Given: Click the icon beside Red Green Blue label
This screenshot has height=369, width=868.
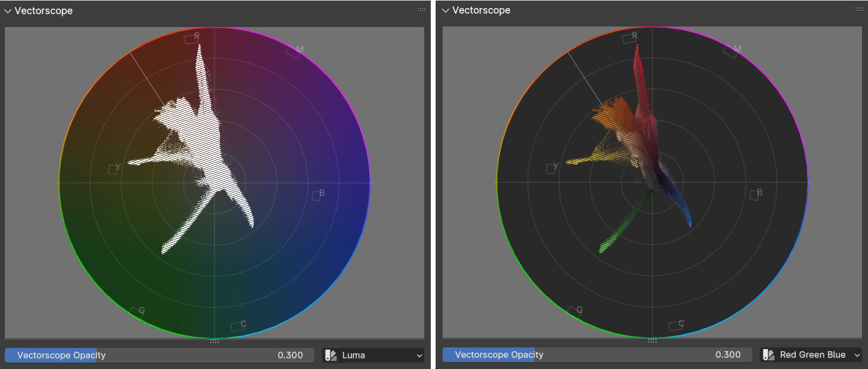Looking at the screenshot, I should [x=769, y=354].
